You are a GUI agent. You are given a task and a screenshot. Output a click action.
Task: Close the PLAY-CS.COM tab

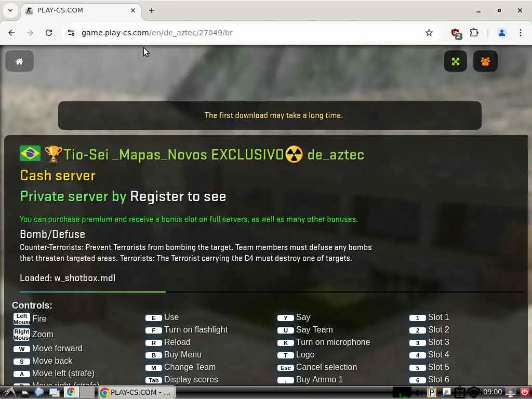pos(133,10)
